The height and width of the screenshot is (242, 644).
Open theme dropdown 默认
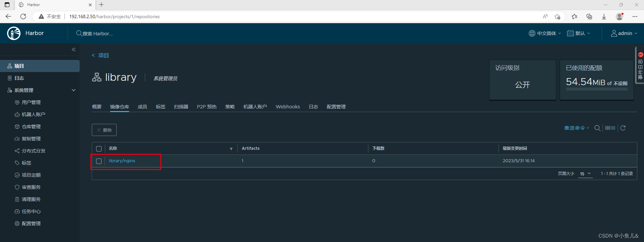(578, 33)
